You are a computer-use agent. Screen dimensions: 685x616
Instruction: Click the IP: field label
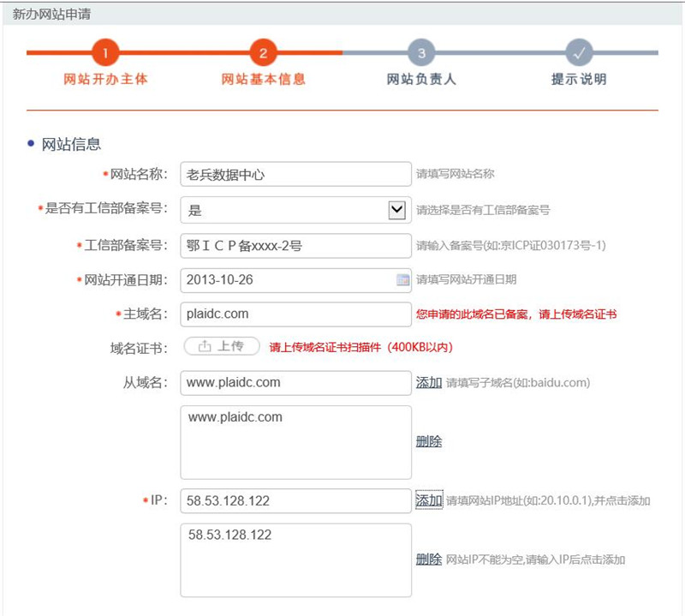[x=159, y=499]
